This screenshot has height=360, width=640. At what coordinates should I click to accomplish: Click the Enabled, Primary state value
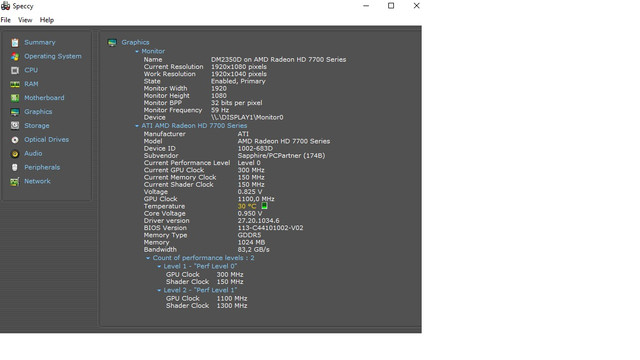[238, 81]
